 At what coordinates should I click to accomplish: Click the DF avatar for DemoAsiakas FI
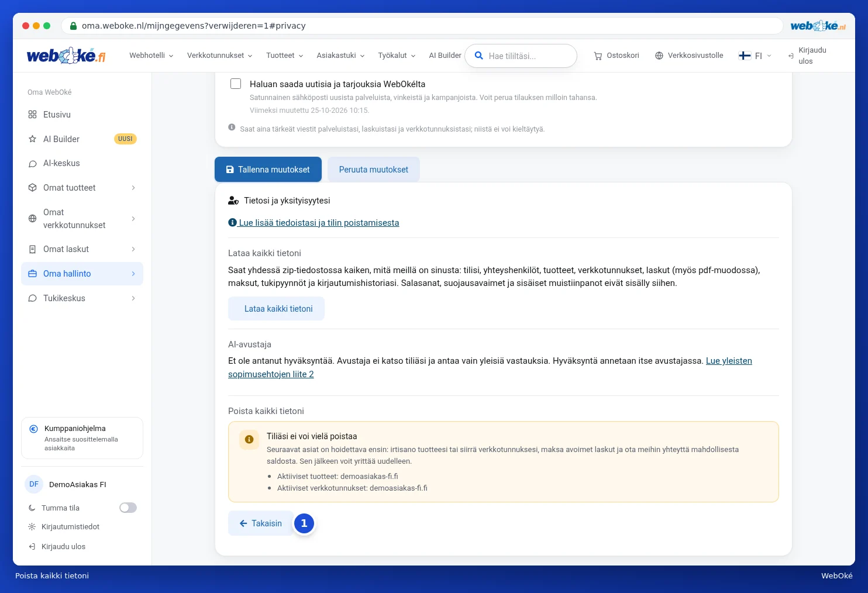tap(34, 484)
